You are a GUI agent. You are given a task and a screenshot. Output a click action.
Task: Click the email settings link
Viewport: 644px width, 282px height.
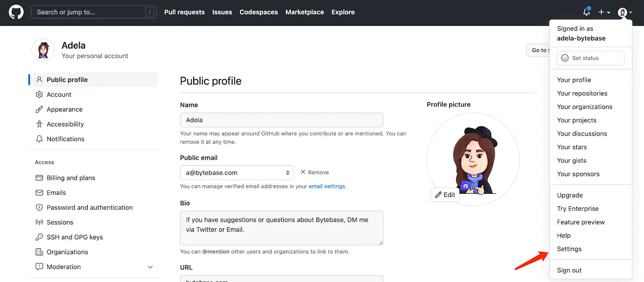coord(326,186)
